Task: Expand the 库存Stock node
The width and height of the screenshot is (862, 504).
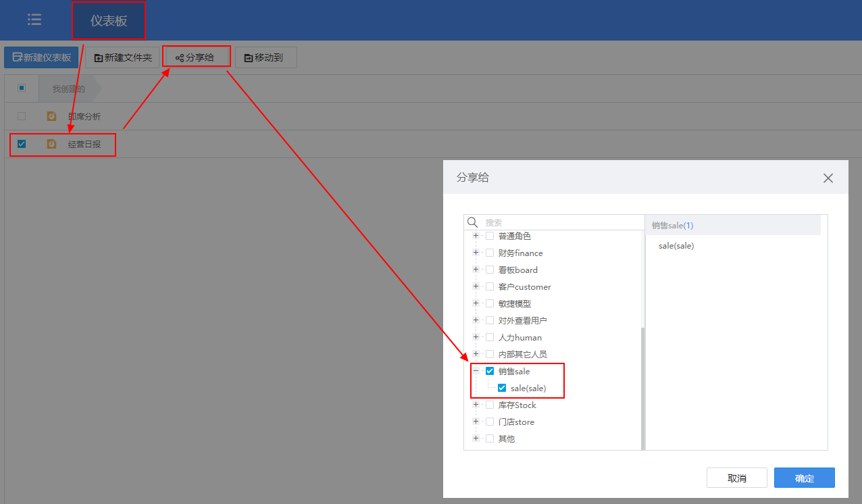Action: 476,405
